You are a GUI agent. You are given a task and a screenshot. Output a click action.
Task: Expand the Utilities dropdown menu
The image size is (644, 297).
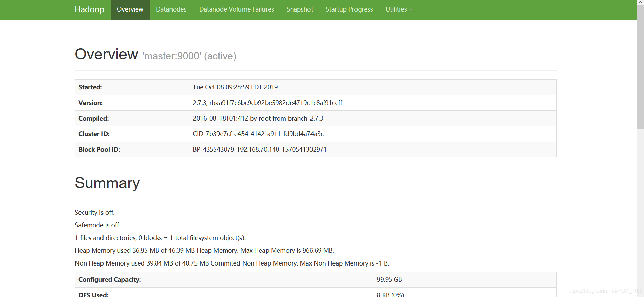click(399, 10)
